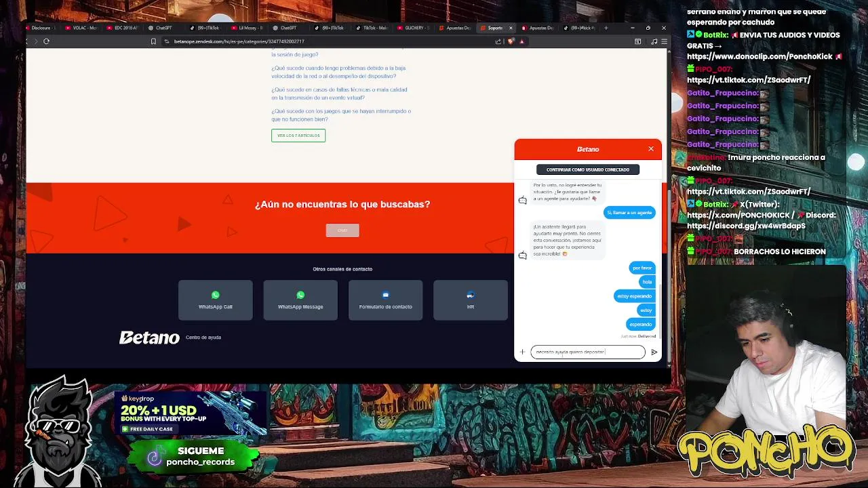Image resolution: width=868 pixels, height=488 pixels.
Task: Open the Brave Shields lion icon
Action: click(511, 41)
